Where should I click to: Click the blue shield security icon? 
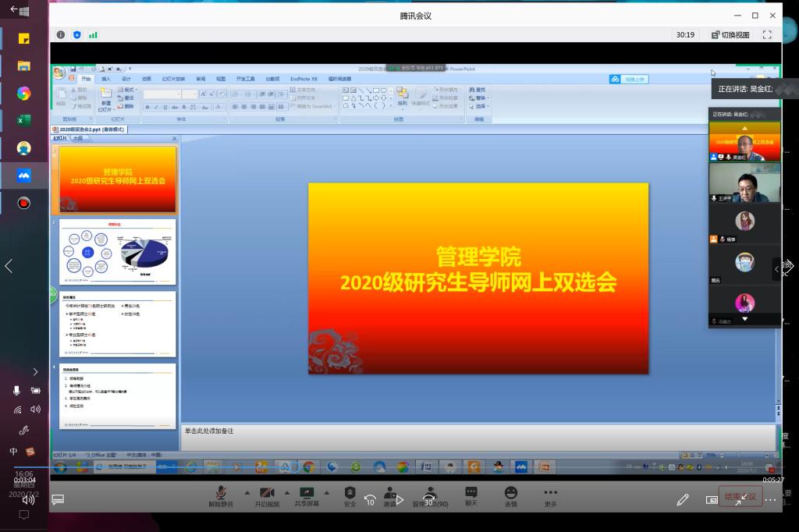[76, 35]
